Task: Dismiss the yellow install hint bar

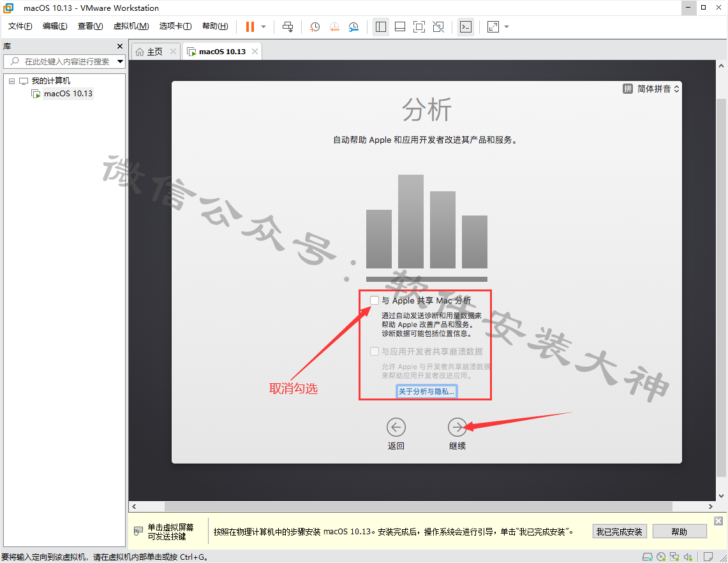Action: tap(718, 521)
